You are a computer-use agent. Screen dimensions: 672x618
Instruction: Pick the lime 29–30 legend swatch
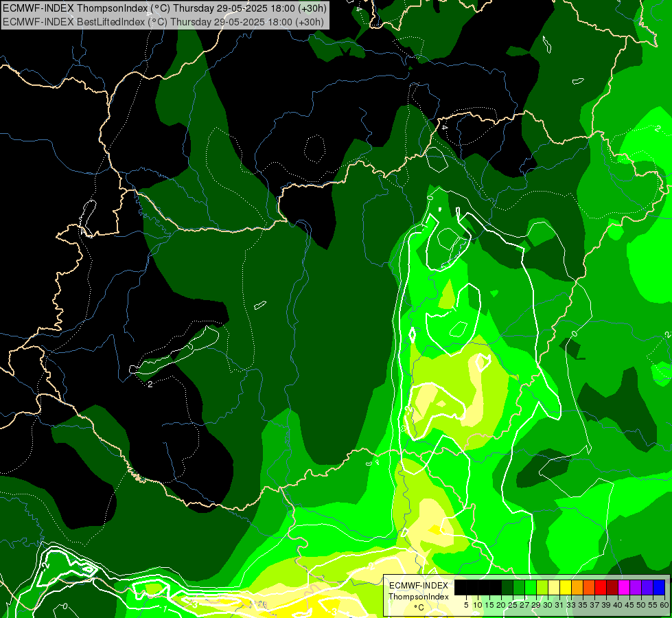pyautogui.click(x=542, y=587)
